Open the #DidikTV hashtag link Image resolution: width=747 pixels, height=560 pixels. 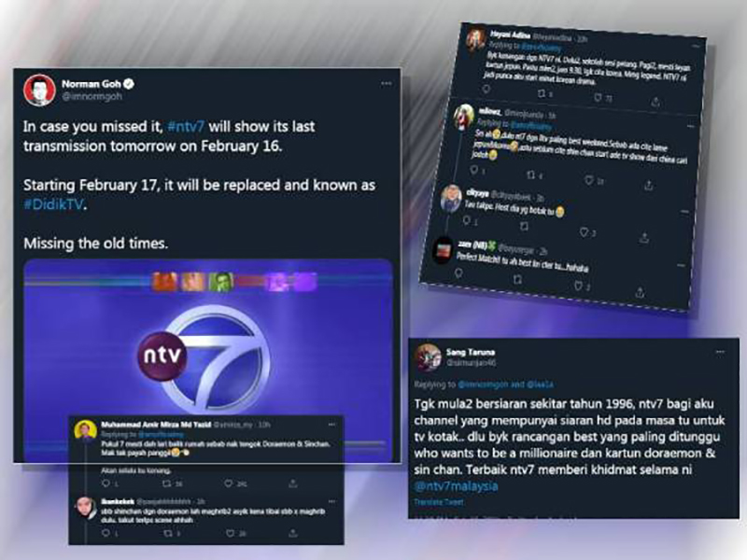tap(54, 204)
